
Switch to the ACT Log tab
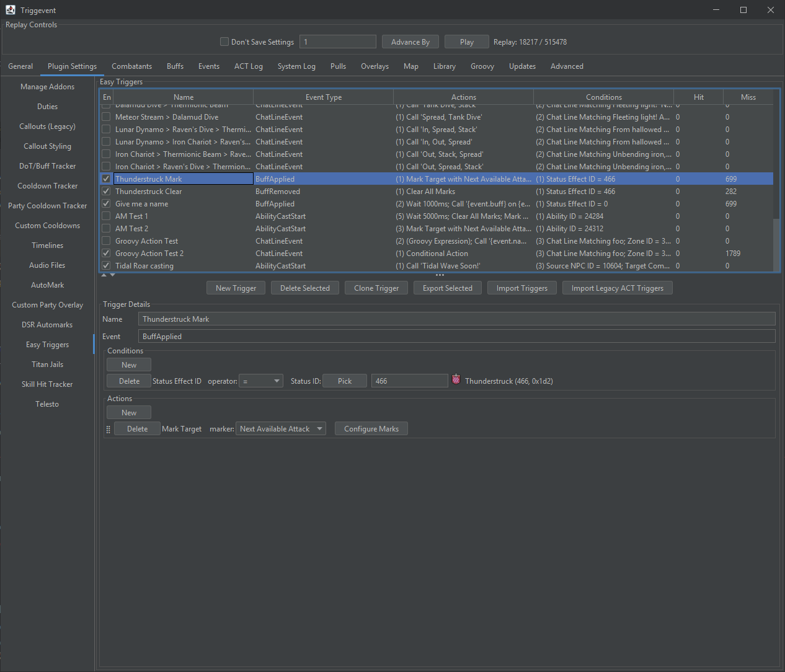point(249,66)
